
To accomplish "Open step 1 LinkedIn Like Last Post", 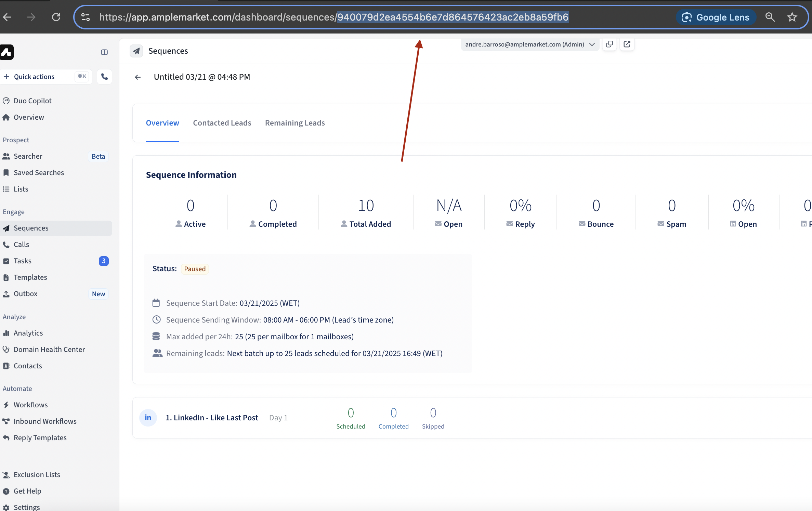I will (x=212, y=418).
